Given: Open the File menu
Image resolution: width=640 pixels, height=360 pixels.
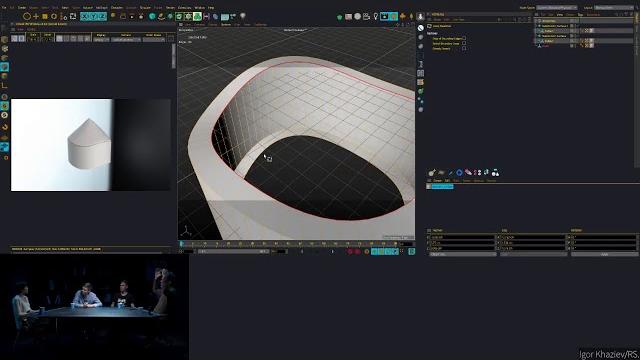Looking at the screenshot, I should [4, 7].
